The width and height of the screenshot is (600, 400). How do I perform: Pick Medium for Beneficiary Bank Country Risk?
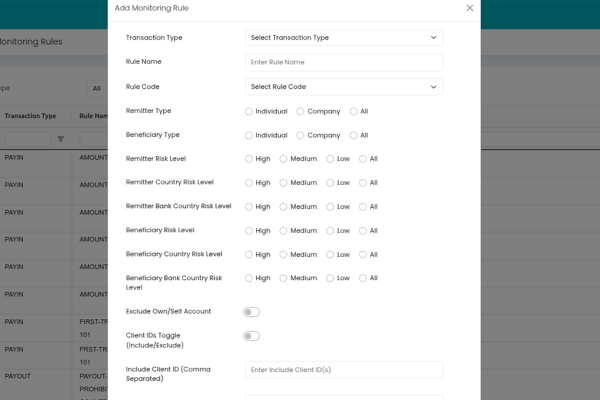[284, 278]
